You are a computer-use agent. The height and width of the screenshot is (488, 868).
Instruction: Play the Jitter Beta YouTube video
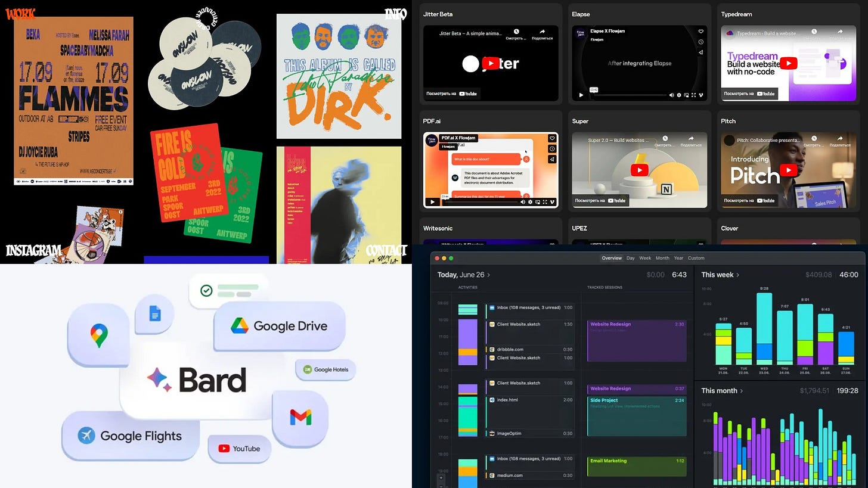coord(491,63)
